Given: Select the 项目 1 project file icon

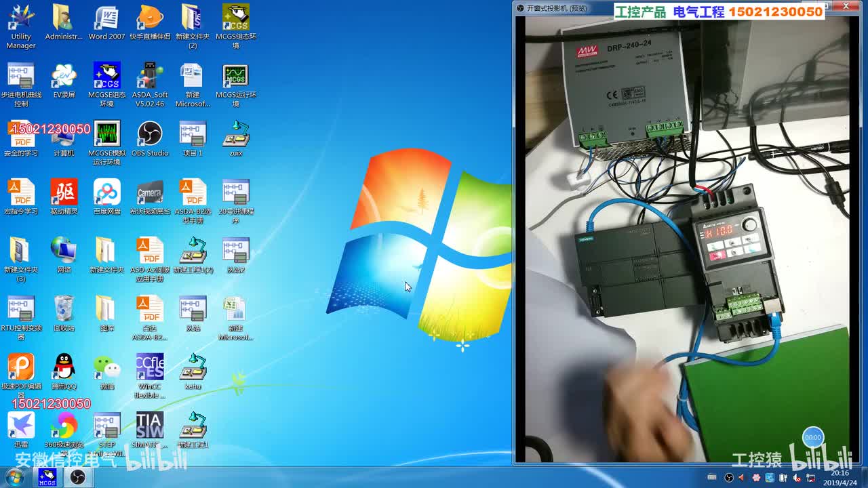Looking at the screenshot, I should pyautogui.click(x=193, y=140).
